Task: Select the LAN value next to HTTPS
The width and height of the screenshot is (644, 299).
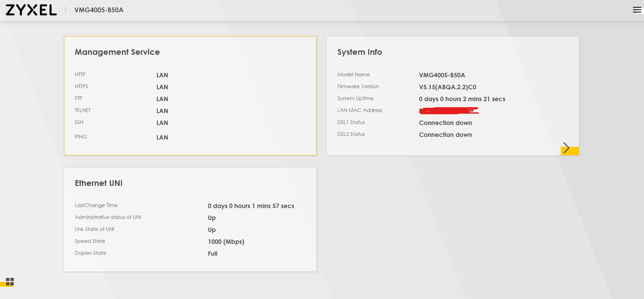Action: (162, 87)
